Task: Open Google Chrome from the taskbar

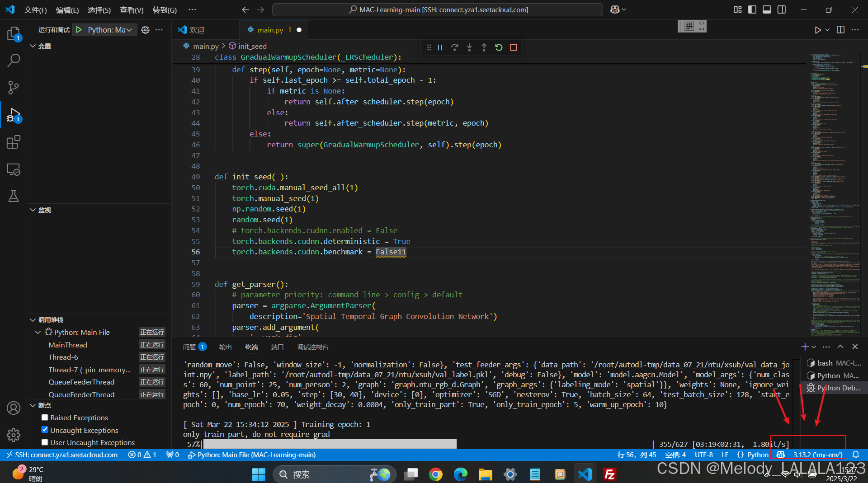Action: click(x=436, y=474)
